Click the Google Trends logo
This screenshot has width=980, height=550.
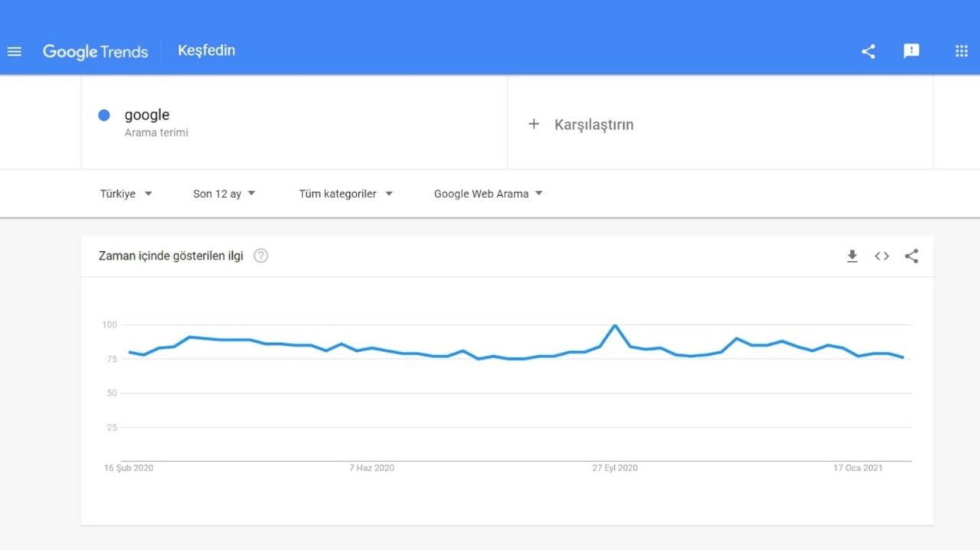click(95, 51)
